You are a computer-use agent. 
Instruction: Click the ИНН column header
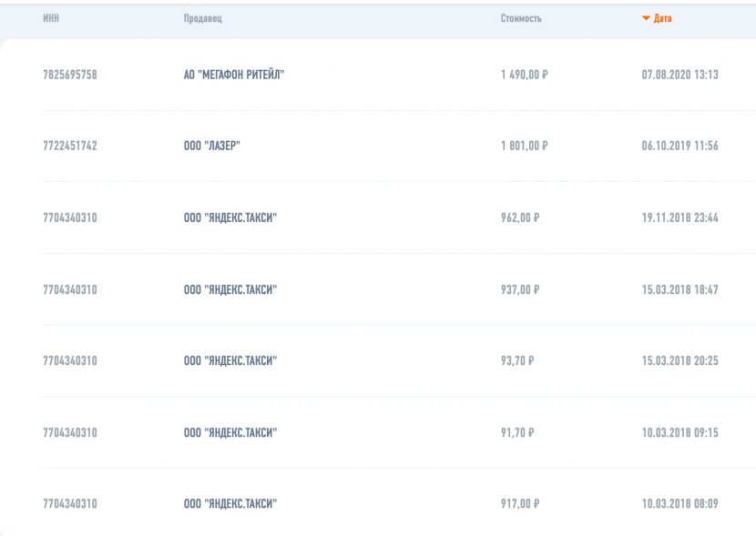51,19
